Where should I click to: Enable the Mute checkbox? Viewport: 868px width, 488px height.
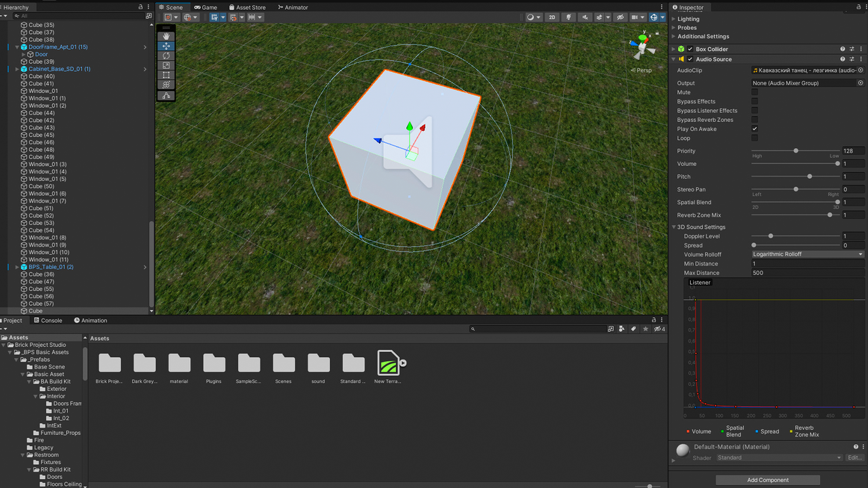click(x=755, y=92)
